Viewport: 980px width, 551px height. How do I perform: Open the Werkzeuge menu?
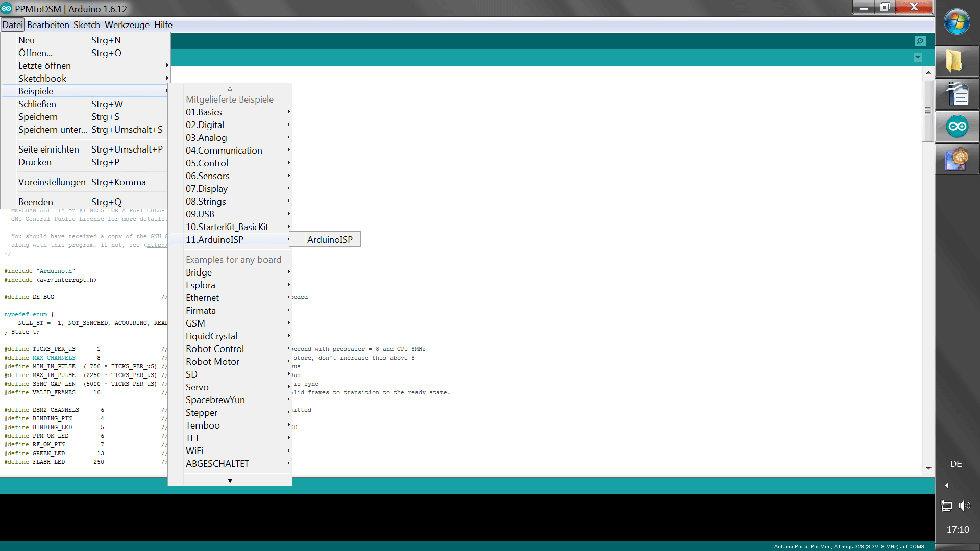pos(127,25)
